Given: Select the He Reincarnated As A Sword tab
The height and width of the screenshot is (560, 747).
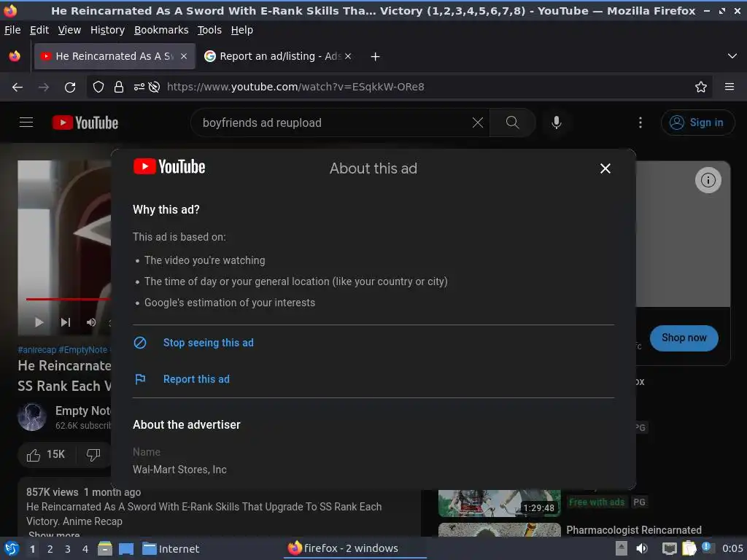Looking at the screenshot, I should pyautogui.click(x=115, y=56).
